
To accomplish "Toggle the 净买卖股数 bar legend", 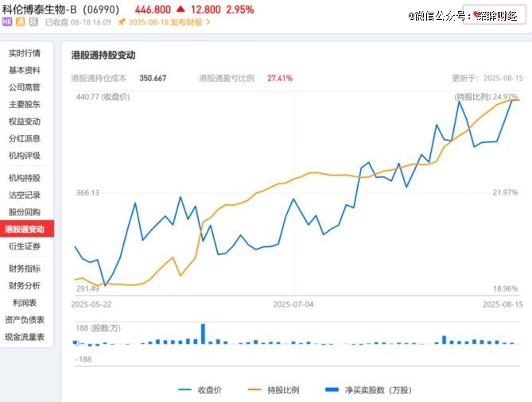I will [x=368, y=390].
